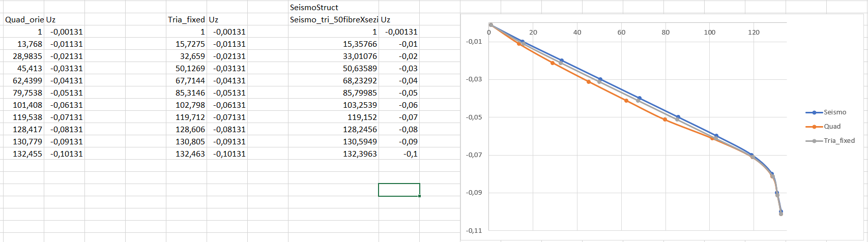Select cell with value 85,3146
This screenshot has height=242, width=868.
(186, 93)
